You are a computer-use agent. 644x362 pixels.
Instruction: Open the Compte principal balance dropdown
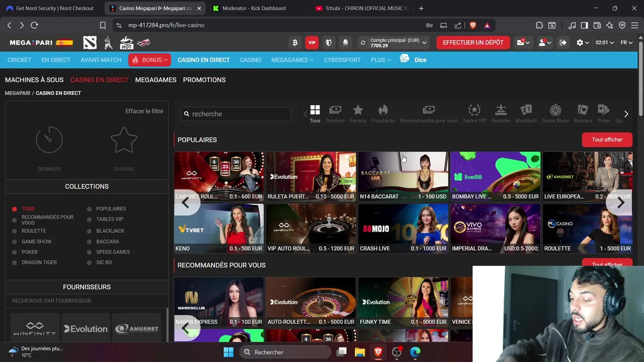398,43
